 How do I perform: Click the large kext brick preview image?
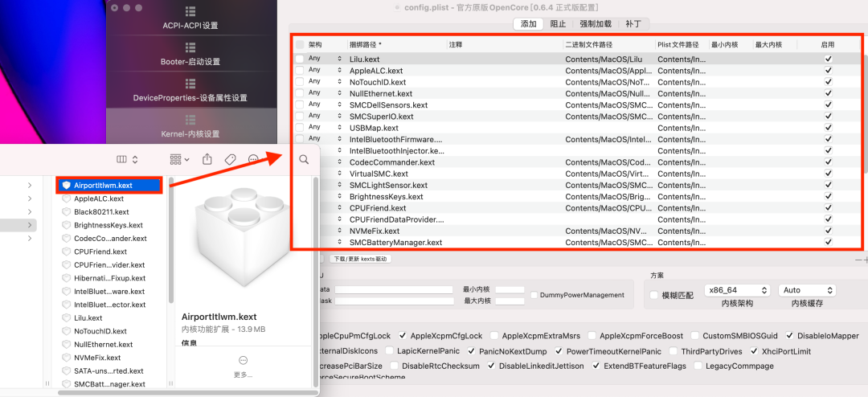[x=242, y=238]
